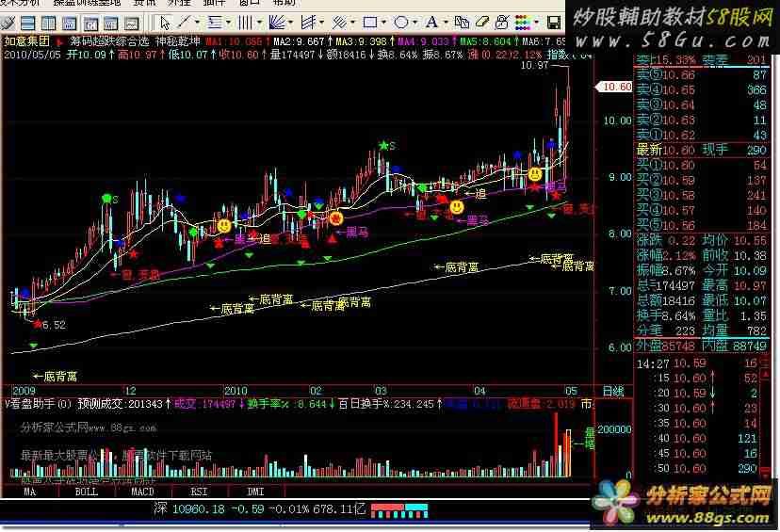Open dropdown beside vertical lines tool

(259, 23)
